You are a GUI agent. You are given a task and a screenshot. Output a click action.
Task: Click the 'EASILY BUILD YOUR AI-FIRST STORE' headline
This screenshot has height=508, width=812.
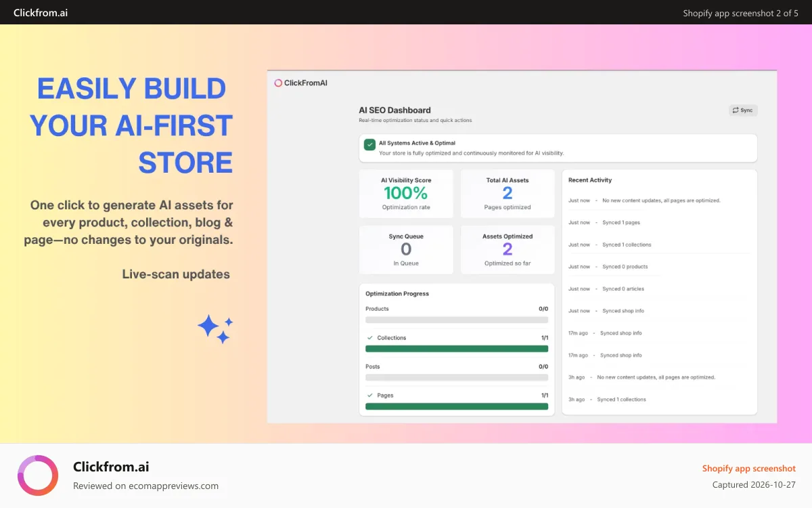tap(131, 126)
